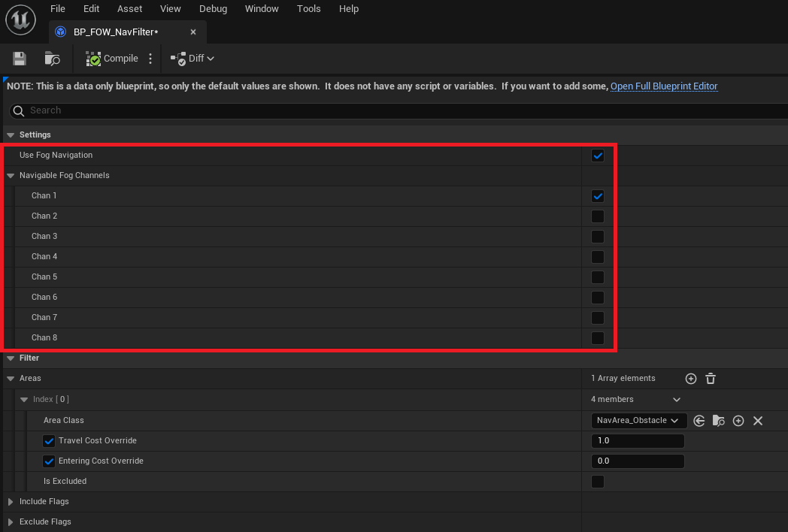Enable the Chan 6 checkbox
788x532 pixels.
[598, 298]
